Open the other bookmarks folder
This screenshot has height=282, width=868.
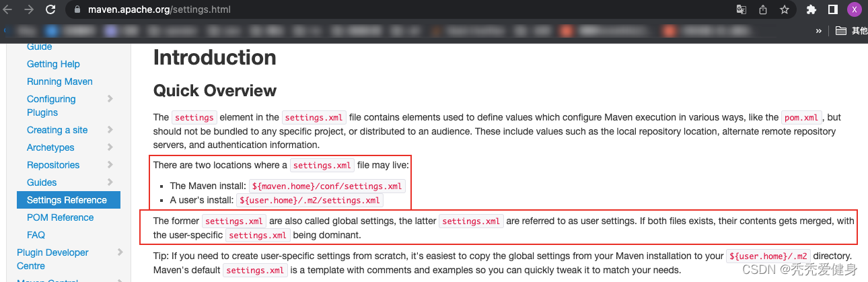pos(851,30)
